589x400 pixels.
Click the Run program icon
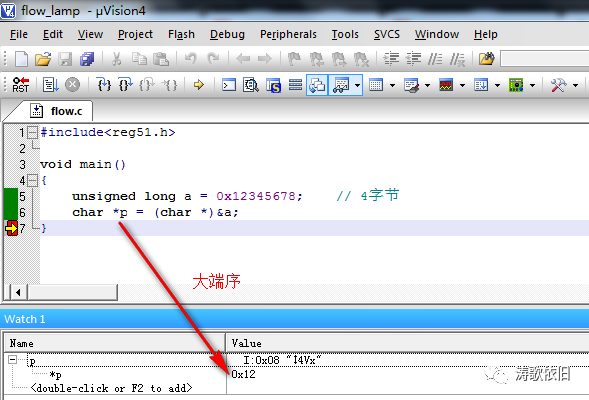[51, 85]
